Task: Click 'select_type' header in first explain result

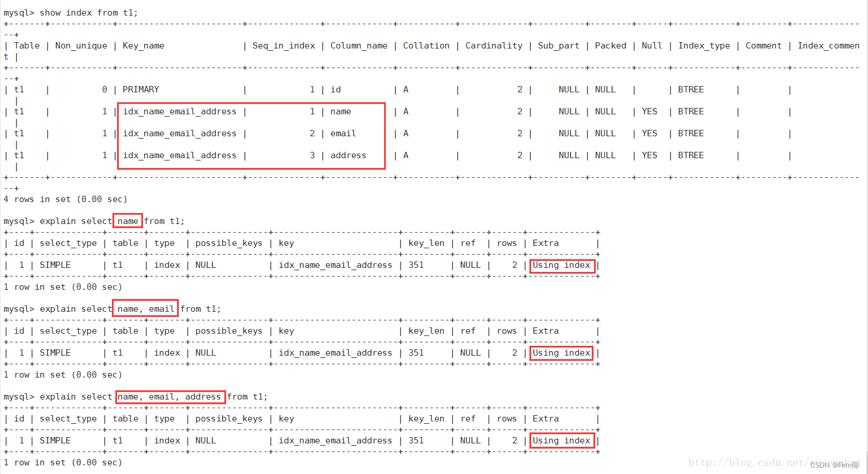Action: (x=68, y=243)
